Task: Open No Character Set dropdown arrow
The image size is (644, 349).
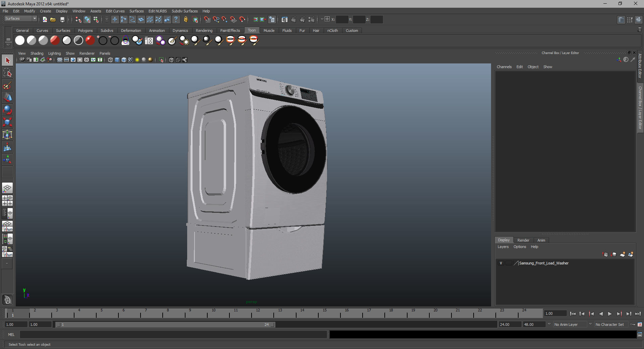Action: click(x=590, y=324)
